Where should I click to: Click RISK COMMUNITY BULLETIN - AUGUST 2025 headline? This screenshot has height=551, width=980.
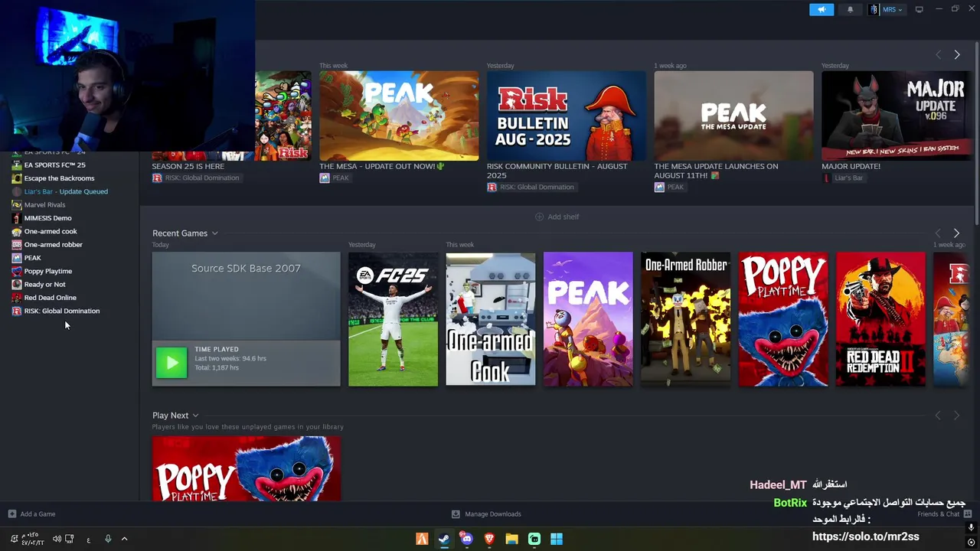[x=557, y=171]
